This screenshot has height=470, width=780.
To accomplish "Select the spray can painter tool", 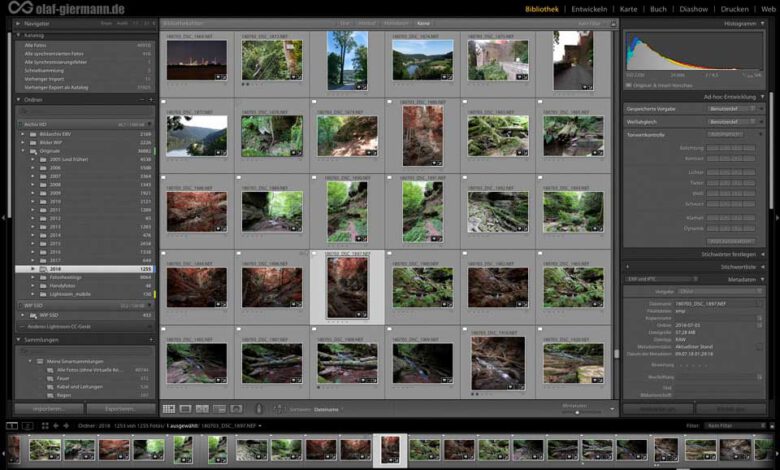I will [258, 408].
